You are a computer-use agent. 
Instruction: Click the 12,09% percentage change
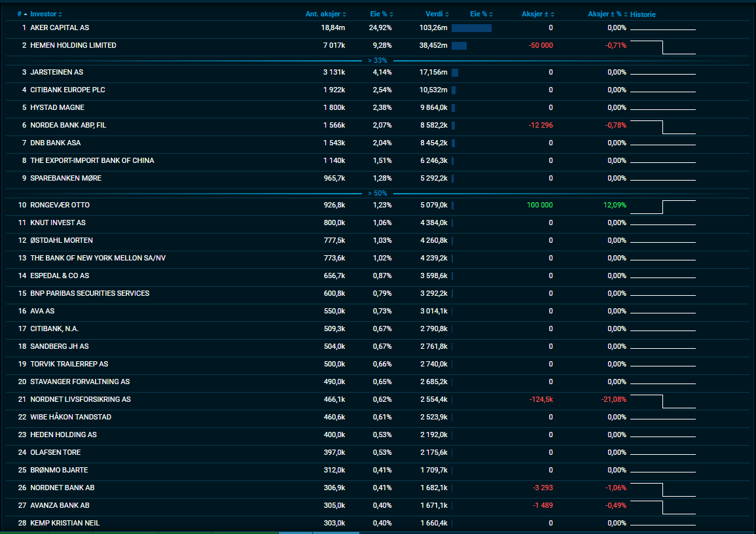coord(615,205)
